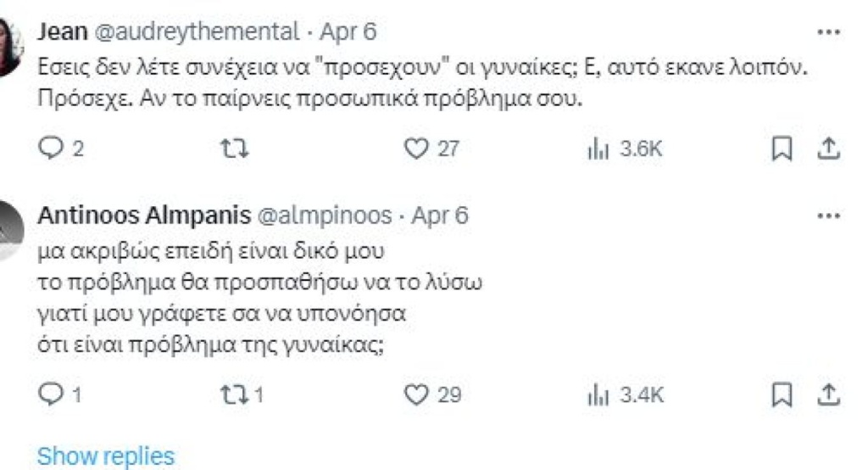868x470 pixels.
Task: Share Antinoos Almpanis's tweet
Action: pos(827,394)
